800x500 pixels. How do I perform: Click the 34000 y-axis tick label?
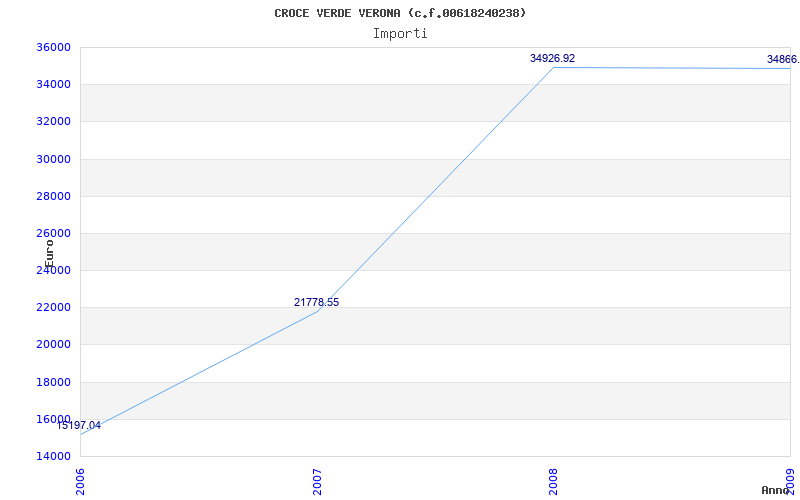(x=53, y=84)
